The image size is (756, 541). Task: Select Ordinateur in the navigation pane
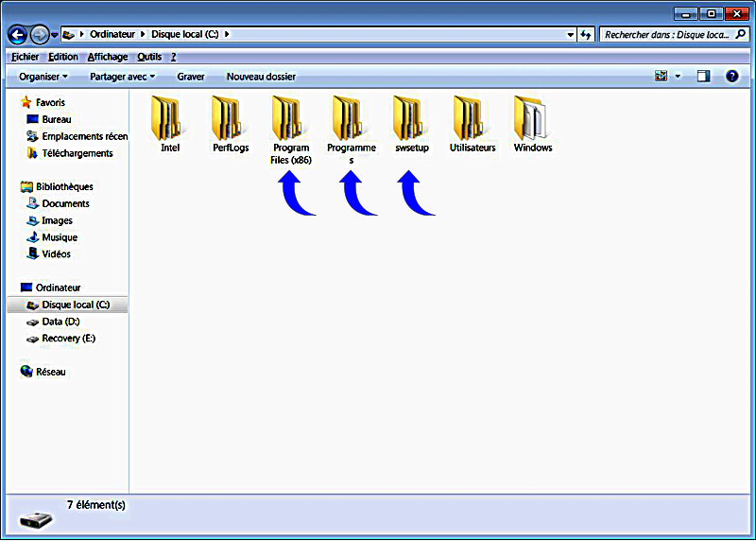click(58, 288)
